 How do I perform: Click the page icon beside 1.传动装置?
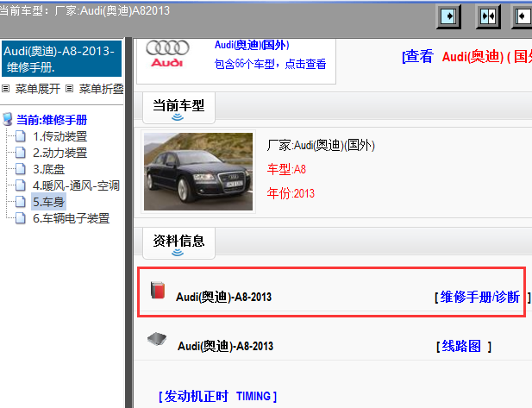coord(21,136)
